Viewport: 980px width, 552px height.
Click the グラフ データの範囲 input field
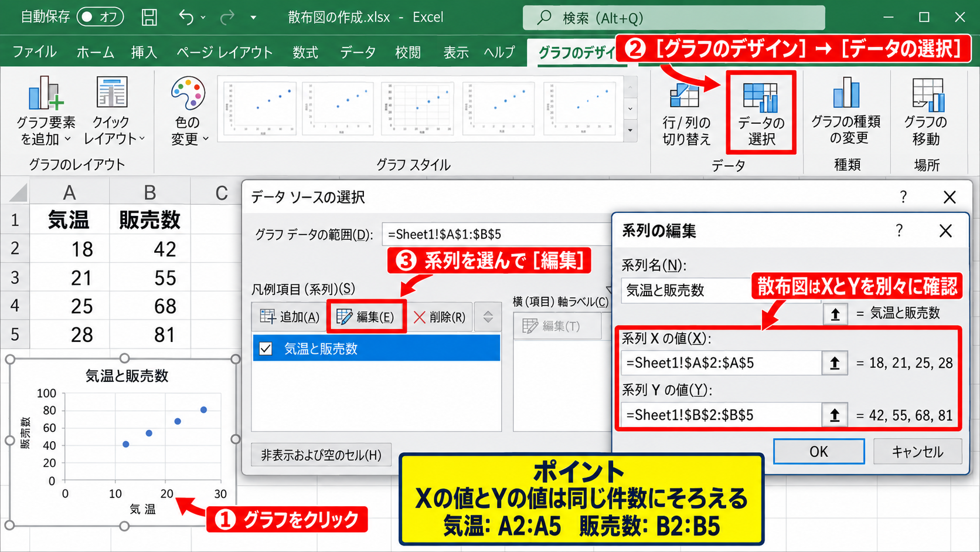point(496,234)
